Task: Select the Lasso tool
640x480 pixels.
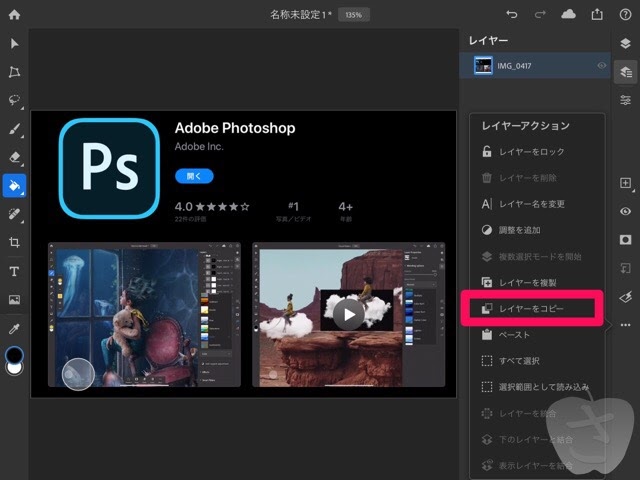Action: 14,100
